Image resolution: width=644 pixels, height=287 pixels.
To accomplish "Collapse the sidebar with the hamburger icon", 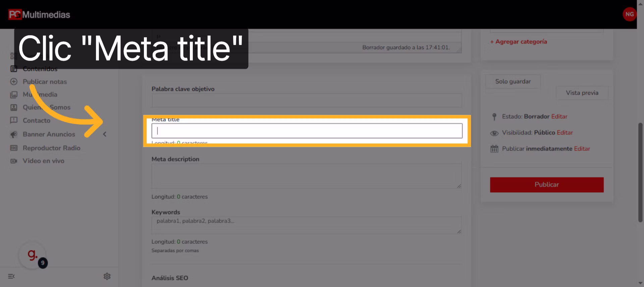I will (11, 276).
